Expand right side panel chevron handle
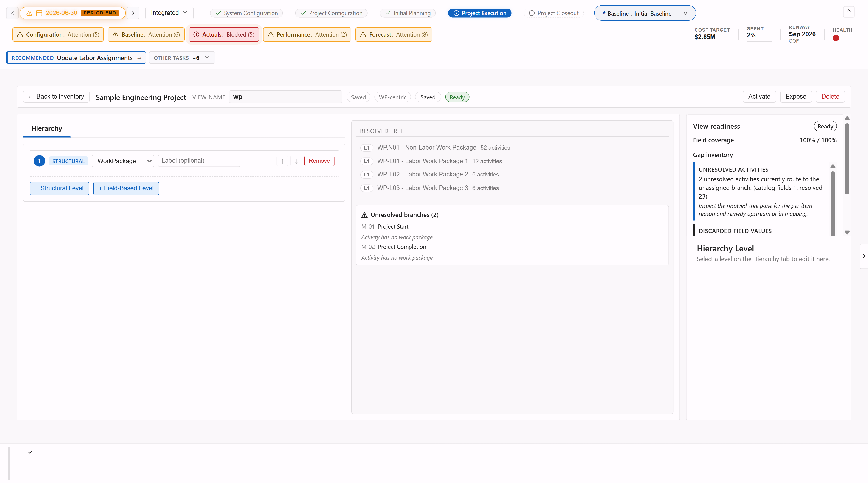Image resolution: width=868 pixels, height=483 pixels. (864, 256)
